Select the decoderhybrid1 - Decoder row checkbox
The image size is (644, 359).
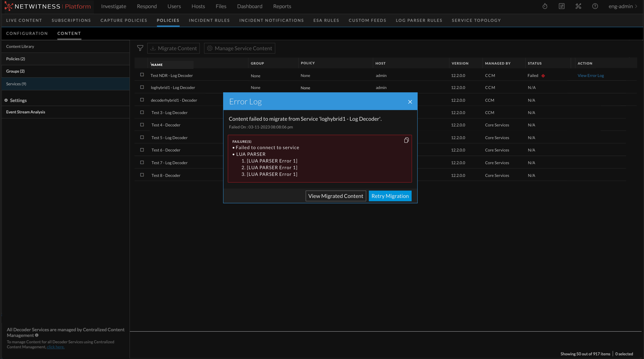[x=142, y=100]
